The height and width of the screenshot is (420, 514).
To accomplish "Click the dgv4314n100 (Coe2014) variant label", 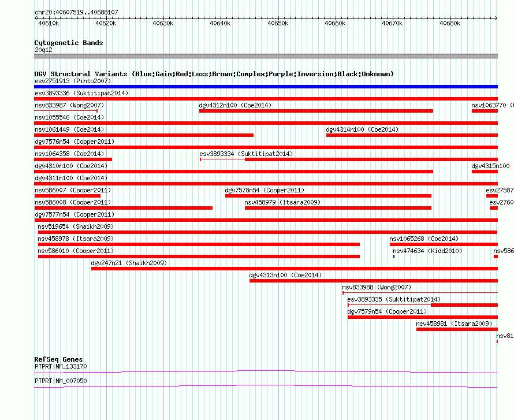I will 362,129.
